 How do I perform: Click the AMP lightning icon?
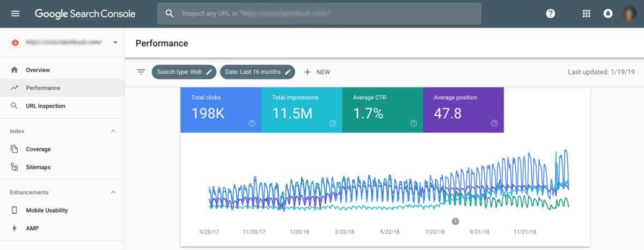coord(14,228)
